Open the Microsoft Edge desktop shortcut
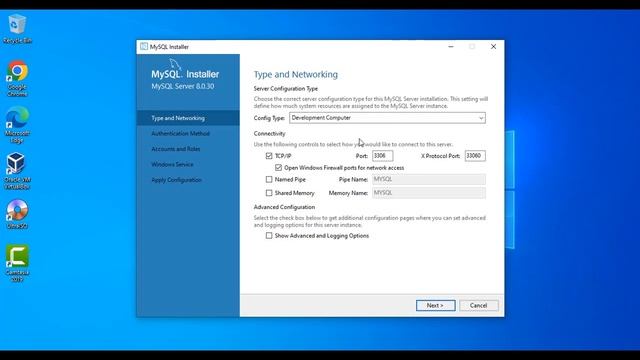This screenshot has width=640, height=360. tap(17, 125)
